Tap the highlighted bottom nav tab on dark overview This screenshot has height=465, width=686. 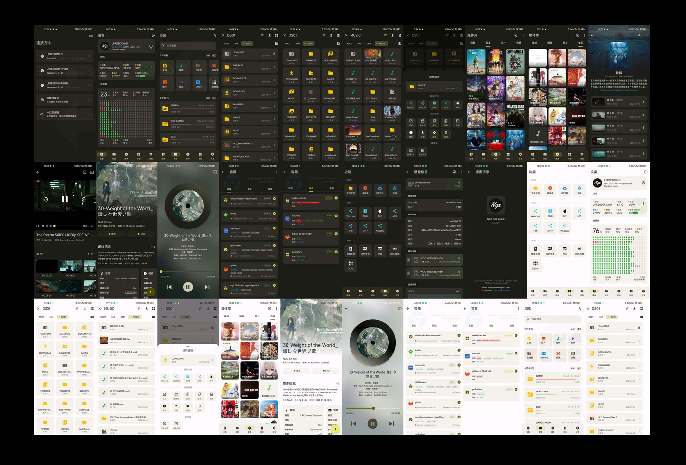(102, 155)
